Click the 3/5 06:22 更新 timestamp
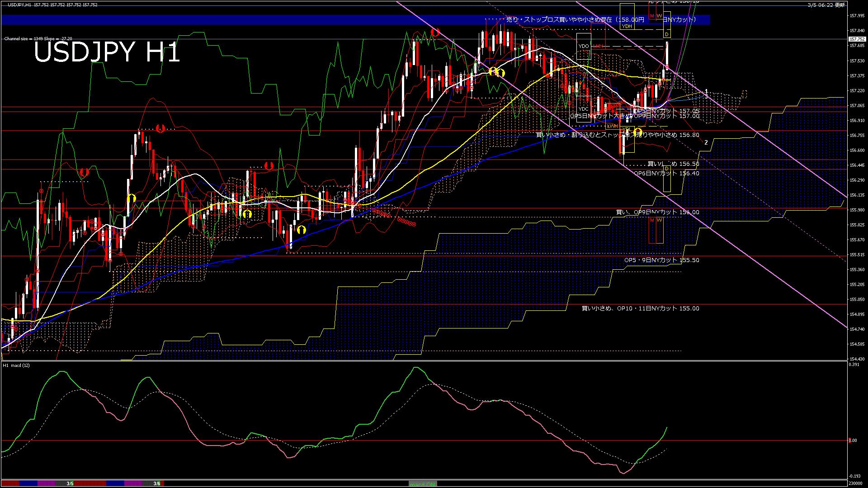Viewport: 868px width, 488px height. [826, 5]
